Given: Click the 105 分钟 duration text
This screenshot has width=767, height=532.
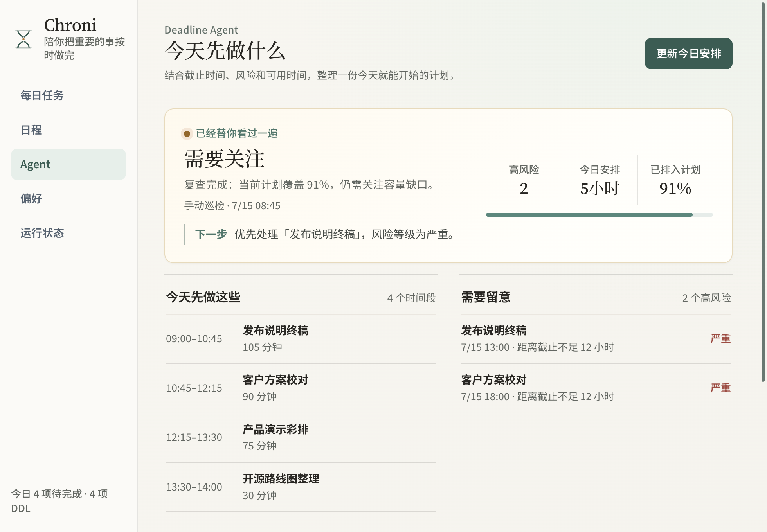Looking at the screenshot, I should (262, 347).
